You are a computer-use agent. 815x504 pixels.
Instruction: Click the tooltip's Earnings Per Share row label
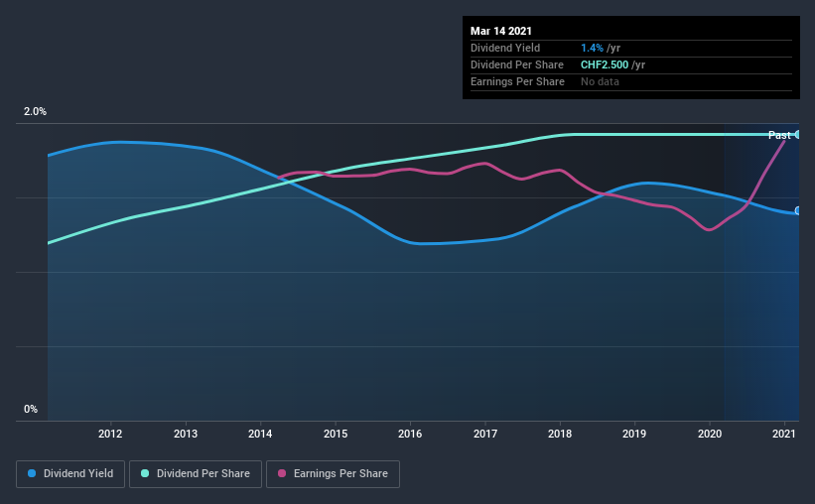(x=517, y=81)
